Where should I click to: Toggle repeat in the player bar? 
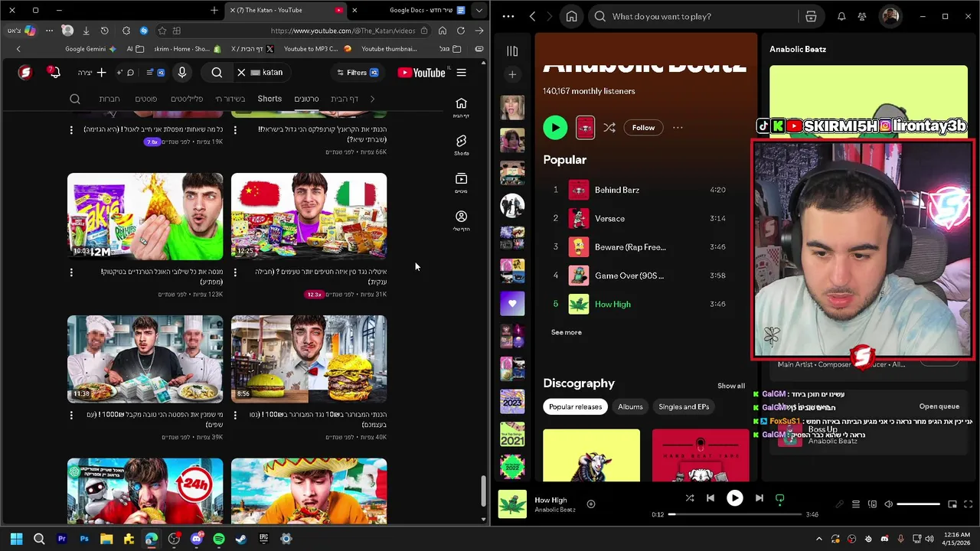pos(780,498)
